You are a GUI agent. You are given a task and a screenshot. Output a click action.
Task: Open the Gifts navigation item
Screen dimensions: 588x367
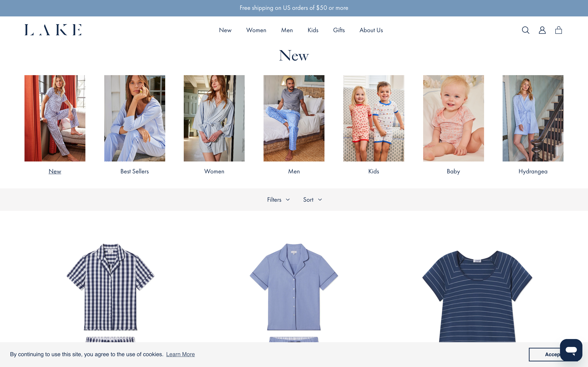pyautogui.click(x=339, y=30)
